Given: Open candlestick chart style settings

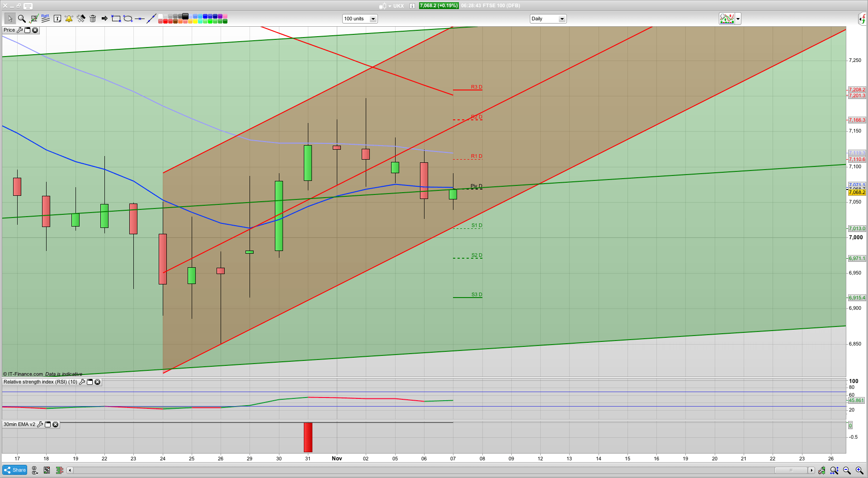Looking at the screenshot, I should point(821,470).
